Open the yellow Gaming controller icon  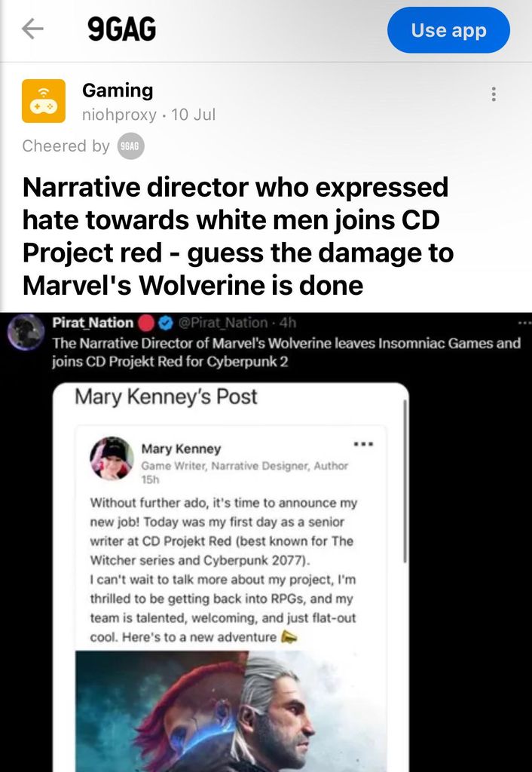point(44,101)
